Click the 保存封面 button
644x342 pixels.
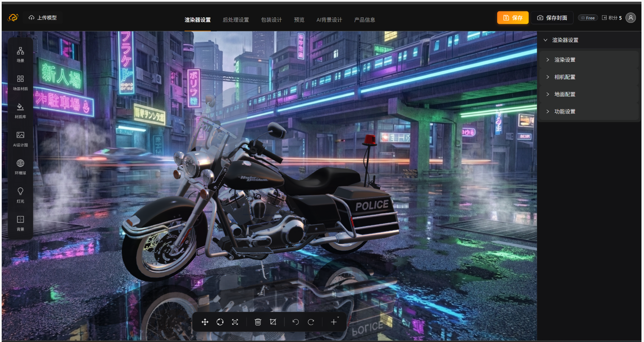(552, 18)
